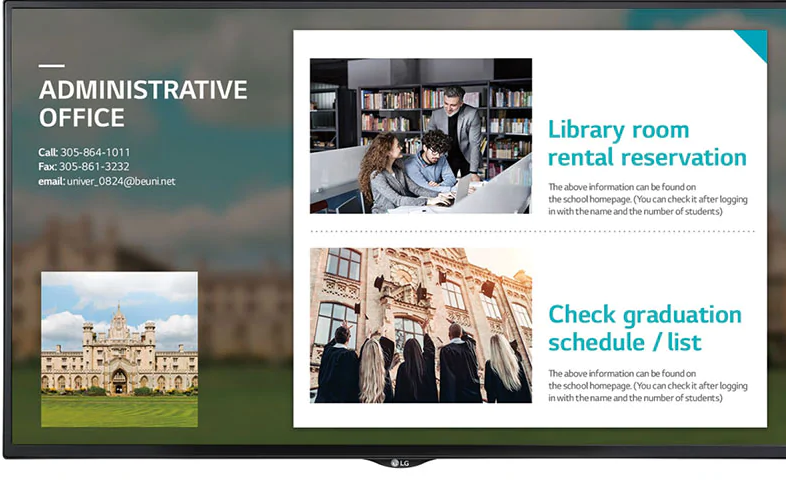Click the Check graduation schedule / list heading

(645, 328)
